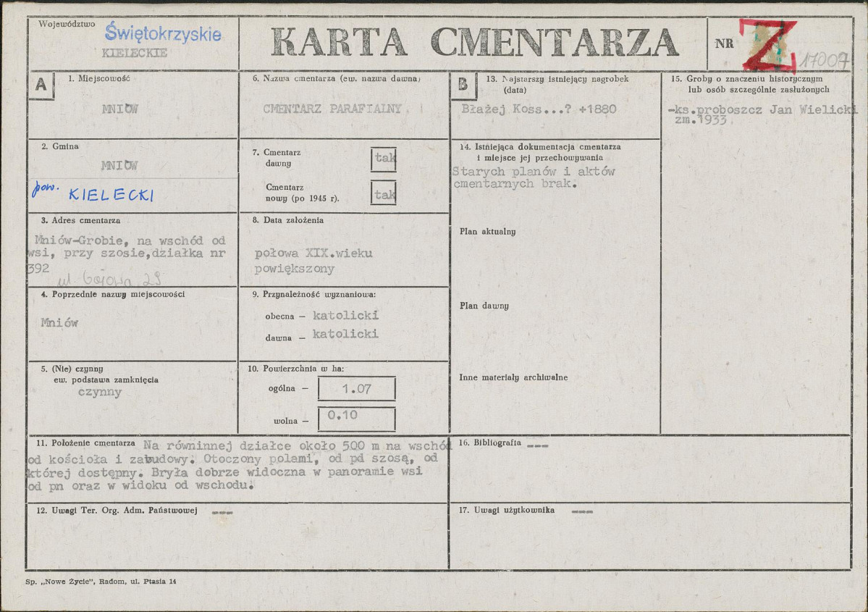Click the 'Plan dawny' label

[x=484, y=306]
